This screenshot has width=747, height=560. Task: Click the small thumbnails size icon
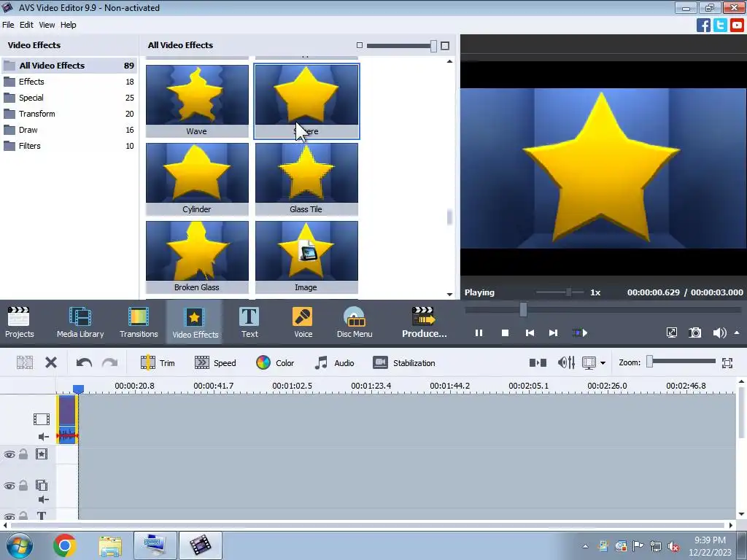click(360, 45)
